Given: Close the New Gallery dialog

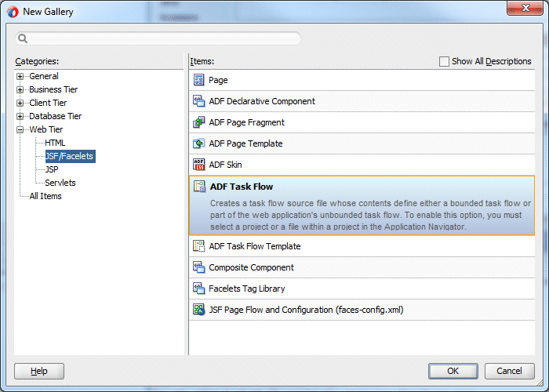Looking at the screenshot, I should coord(525,8).
